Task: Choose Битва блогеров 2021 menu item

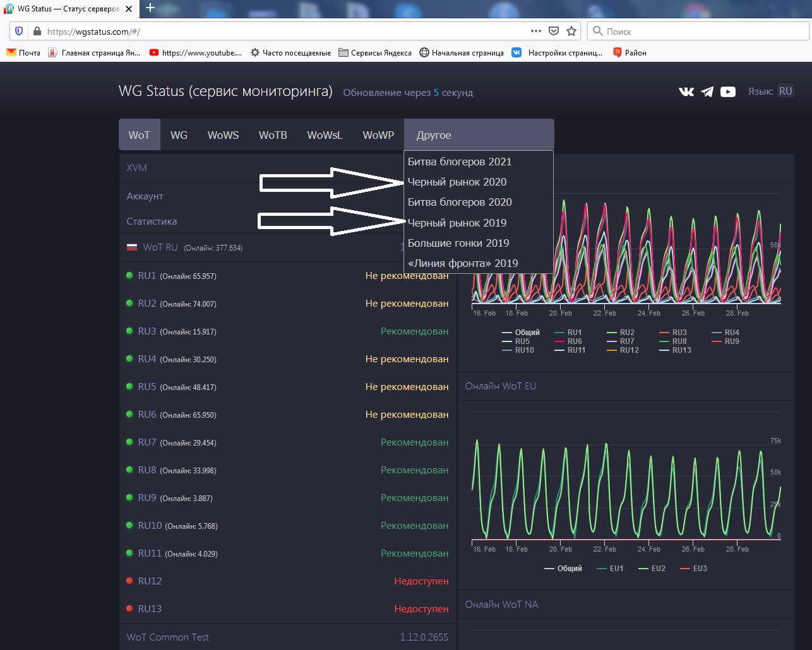Action: click(x=479, y=162)
